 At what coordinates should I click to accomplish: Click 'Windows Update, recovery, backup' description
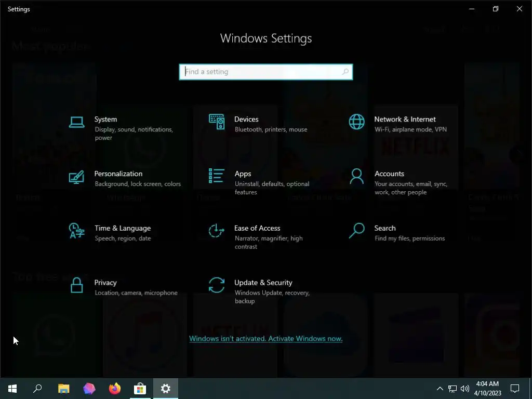coord(272,297)
